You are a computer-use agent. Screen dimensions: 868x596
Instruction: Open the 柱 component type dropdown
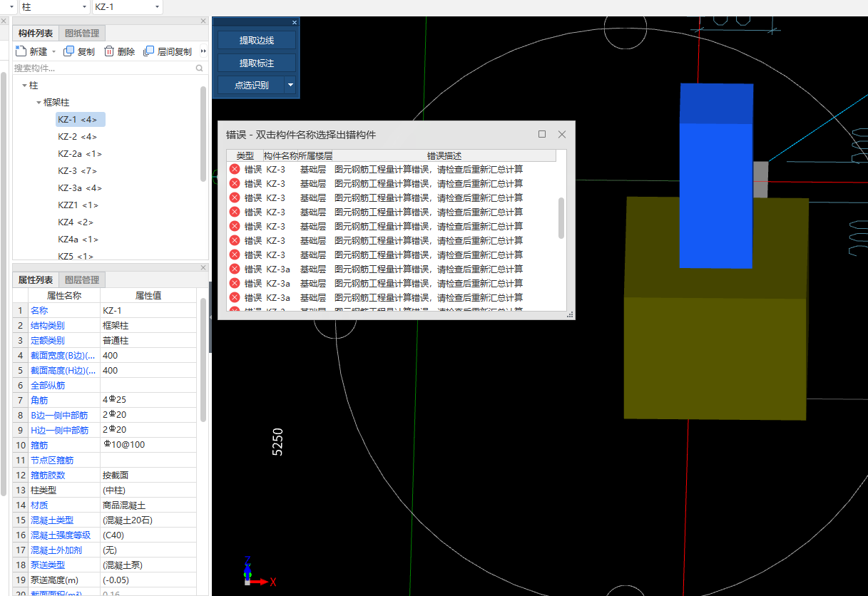85,6
